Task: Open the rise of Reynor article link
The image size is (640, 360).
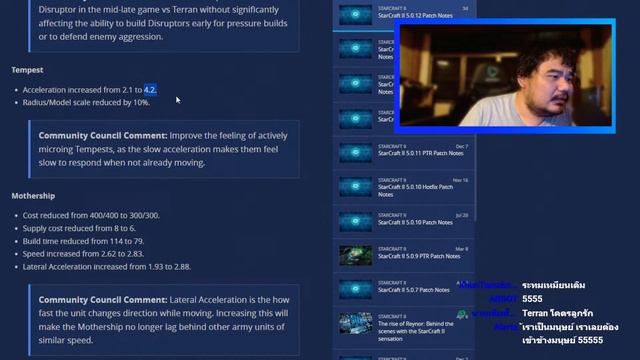Action: 416,331
